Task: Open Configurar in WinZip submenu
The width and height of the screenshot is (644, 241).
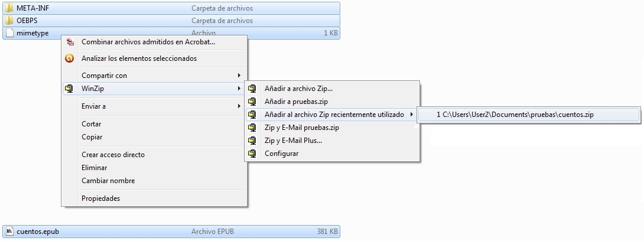Action: pos(281,154)
